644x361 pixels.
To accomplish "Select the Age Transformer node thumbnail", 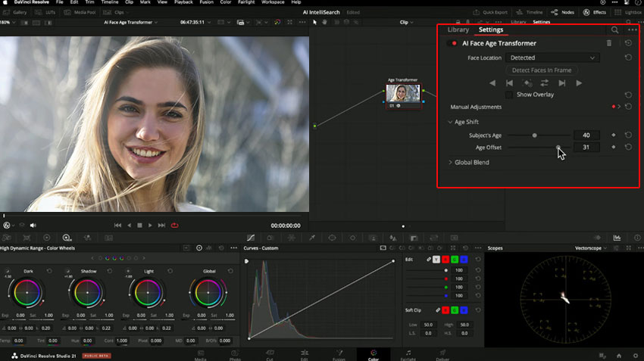I will click(x=403, y=93).
